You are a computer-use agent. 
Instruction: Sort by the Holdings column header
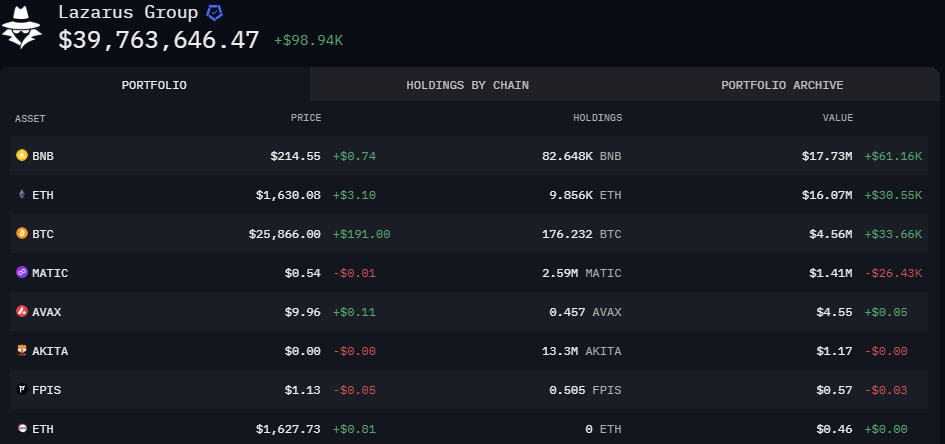click(x=597, y=118)
